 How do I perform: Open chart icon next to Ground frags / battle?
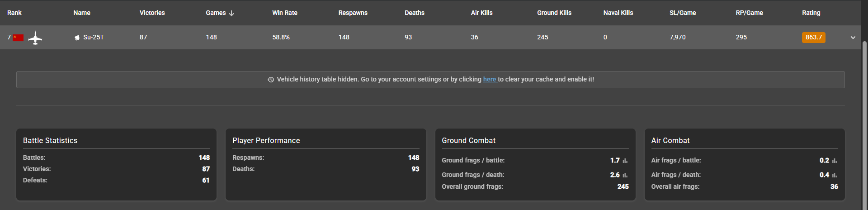click(x=625, y=161)
